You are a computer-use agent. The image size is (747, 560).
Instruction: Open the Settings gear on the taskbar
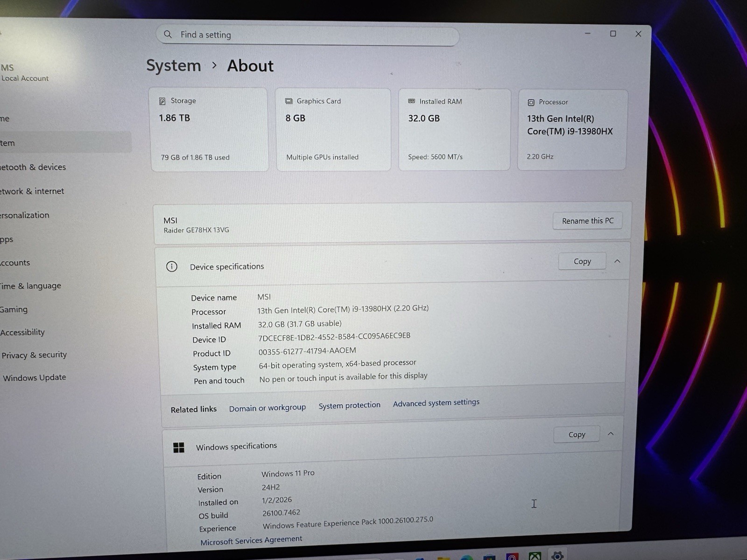(557, 555)
